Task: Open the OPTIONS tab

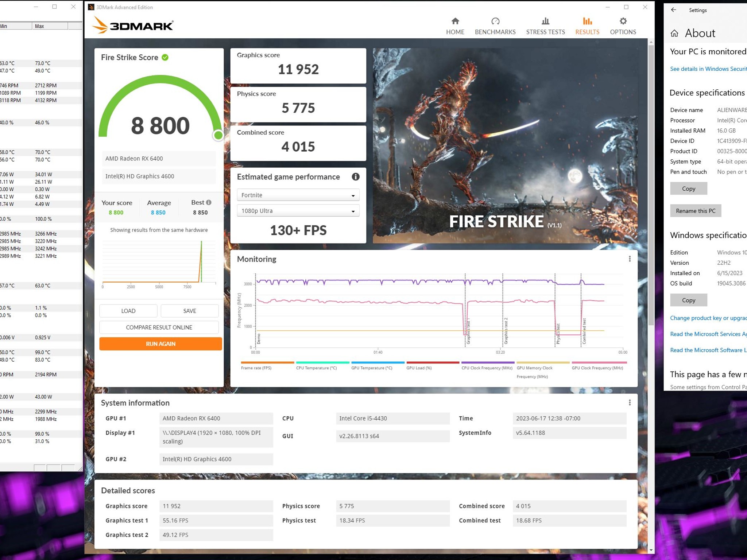Action: [623, 26]
